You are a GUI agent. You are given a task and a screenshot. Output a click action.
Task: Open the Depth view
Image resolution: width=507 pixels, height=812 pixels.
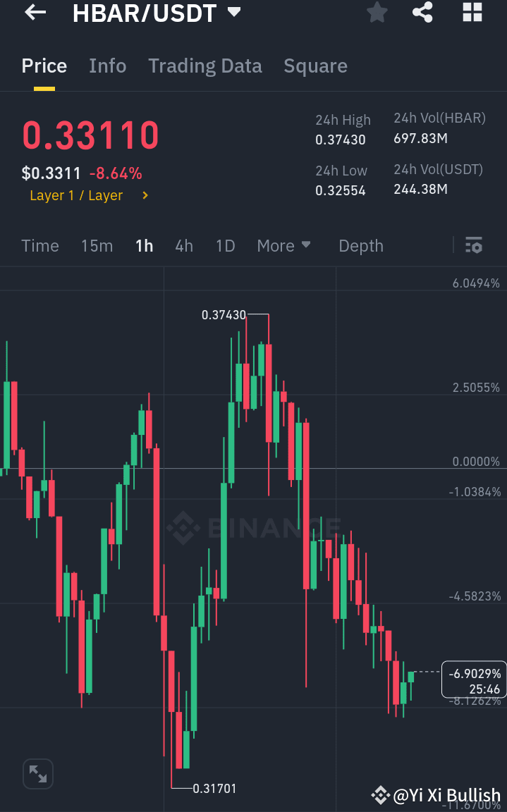pyautogui.click(x=360, y=245)
